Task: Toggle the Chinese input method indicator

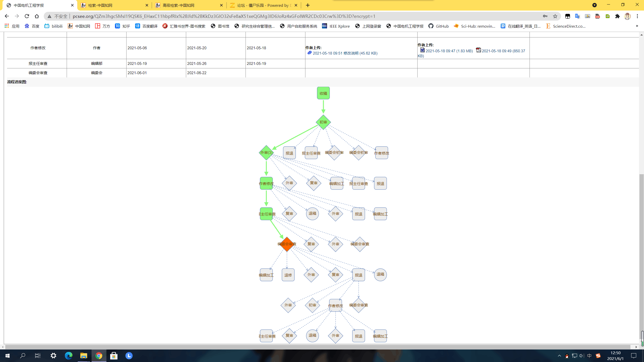Action: click(589, 356)
